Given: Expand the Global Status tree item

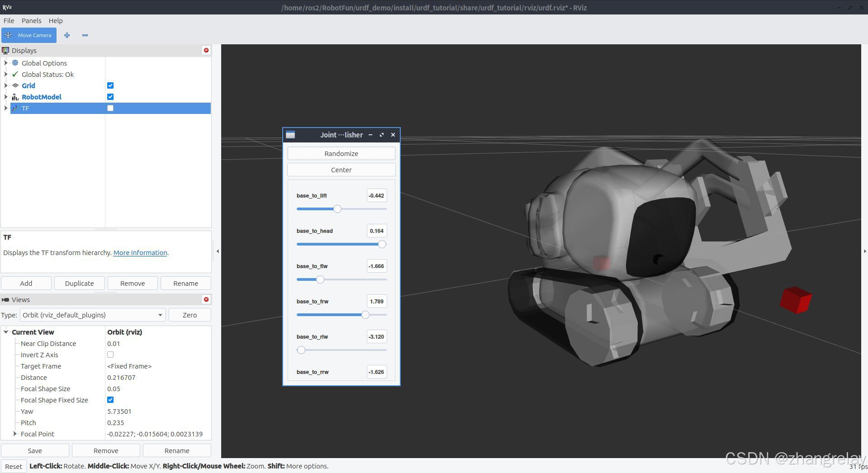Looking at the screenshot, I should click(x=6, y=74).
